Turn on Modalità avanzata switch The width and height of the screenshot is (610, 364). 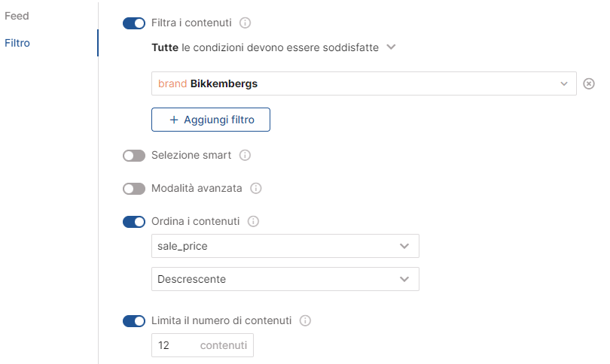tap(134, 189)
